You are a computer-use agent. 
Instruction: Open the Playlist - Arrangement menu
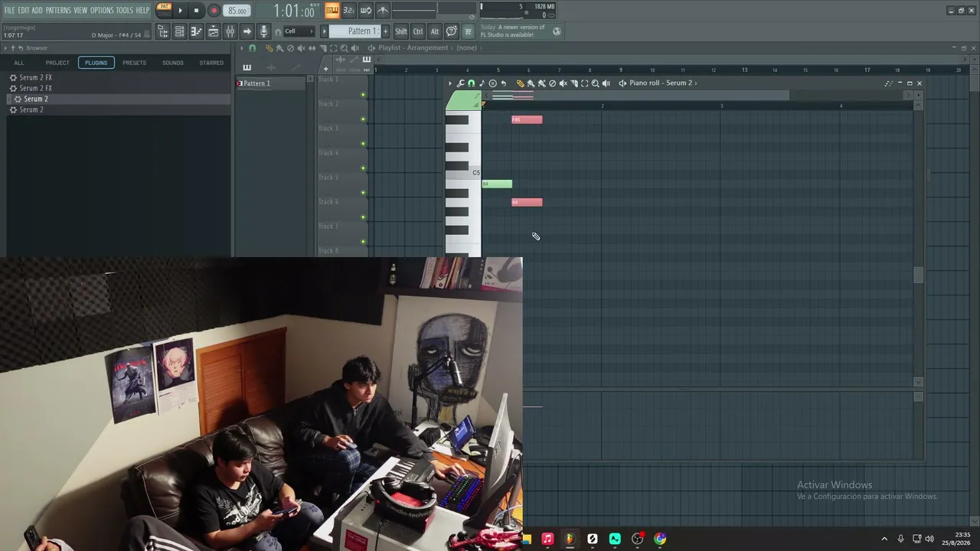pos(413,48)
